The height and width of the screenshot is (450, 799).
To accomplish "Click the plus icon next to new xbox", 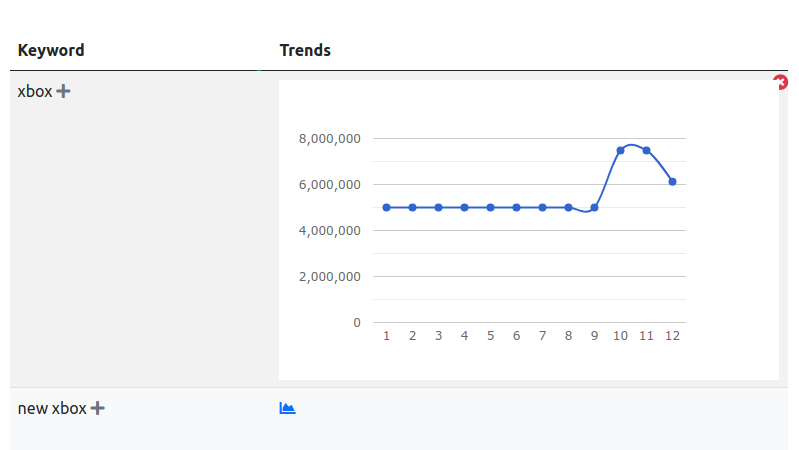I will tap(97, 408).
